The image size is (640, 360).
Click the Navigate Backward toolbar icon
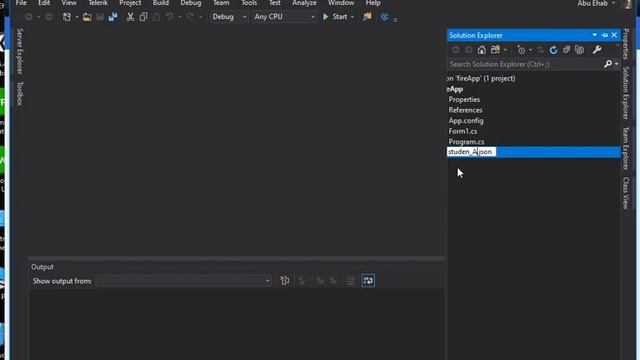29,17
